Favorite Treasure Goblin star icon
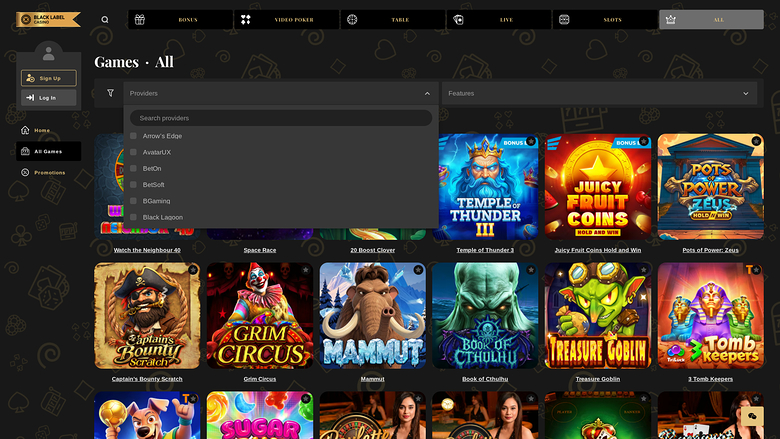This screenshot has width=780, height=439. [x=644, y=270]
